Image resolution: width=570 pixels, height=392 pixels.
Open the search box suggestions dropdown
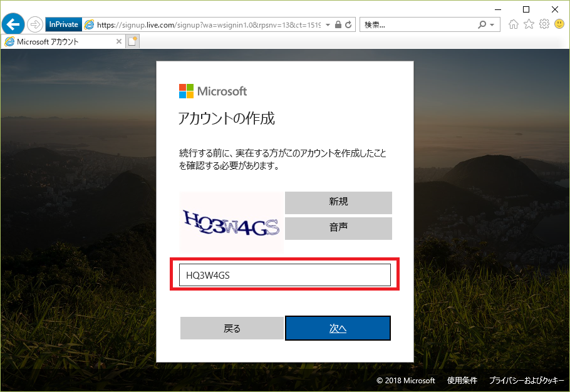[494, 24]
